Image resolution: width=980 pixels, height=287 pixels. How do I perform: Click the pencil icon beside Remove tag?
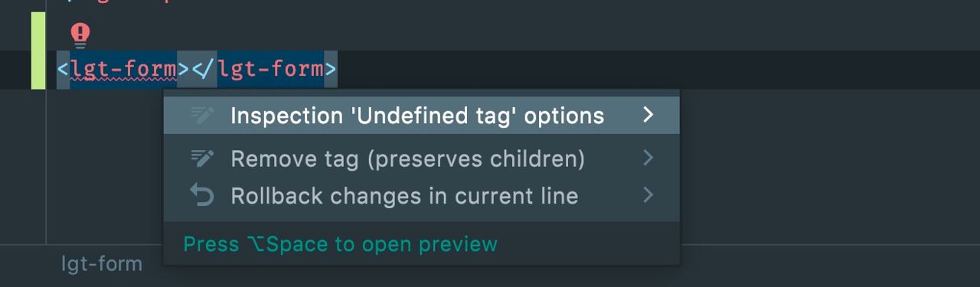click(x=202, y=158)
